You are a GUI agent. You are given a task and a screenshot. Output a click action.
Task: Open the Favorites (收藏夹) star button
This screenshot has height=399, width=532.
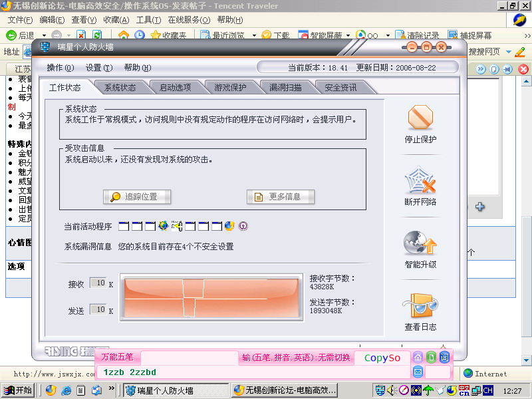(169, 35)
